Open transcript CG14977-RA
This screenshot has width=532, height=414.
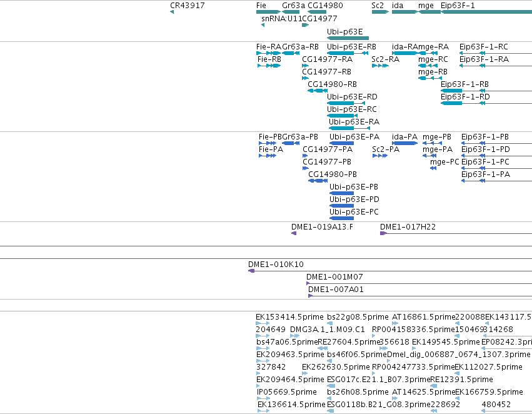[305, 66]
